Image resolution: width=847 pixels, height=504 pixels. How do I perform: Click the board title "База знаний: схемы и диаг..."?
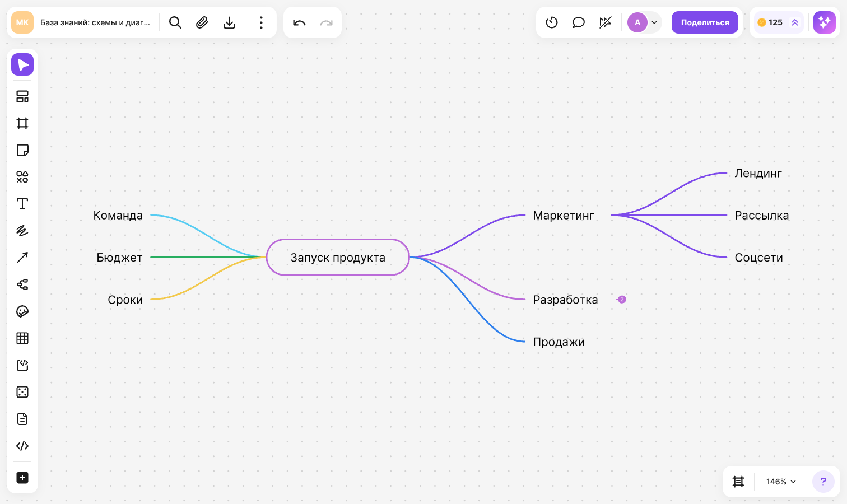point(95,22)
